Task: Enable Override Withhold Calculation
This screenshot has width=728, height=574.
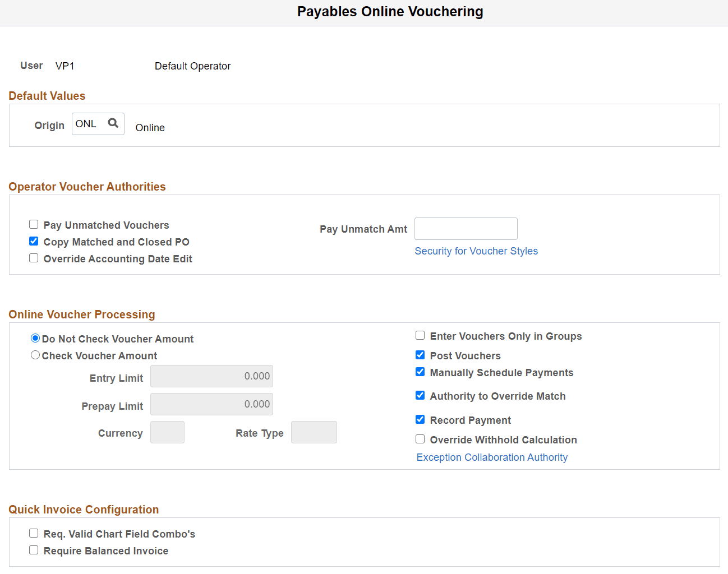Action: 420,438
